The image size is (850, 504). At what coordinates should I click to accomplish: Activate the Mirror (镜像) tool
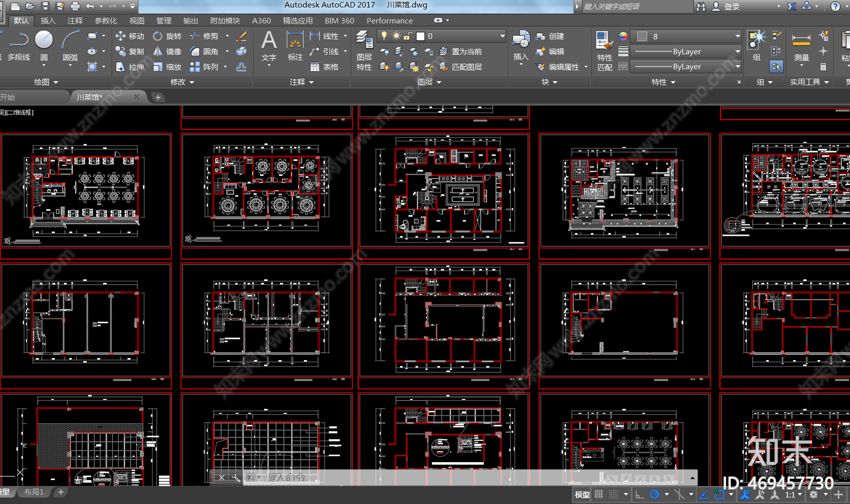click(x=167, y=52)
